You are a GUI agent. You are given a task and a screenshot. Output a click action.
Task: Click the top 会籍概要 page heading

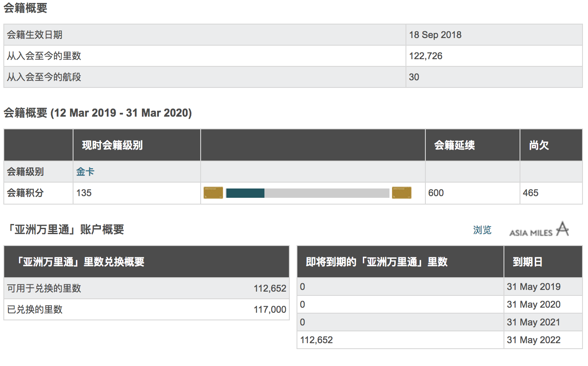[25, 8]
